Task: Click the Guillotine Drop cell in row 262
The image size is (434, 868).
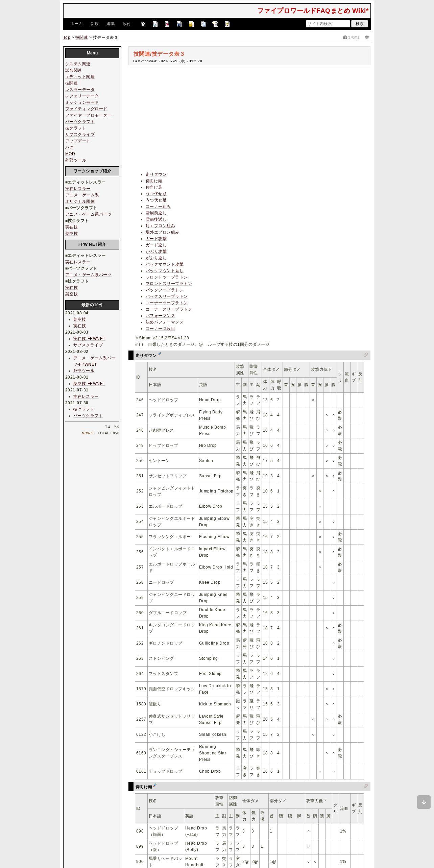Action: point(216,643)
